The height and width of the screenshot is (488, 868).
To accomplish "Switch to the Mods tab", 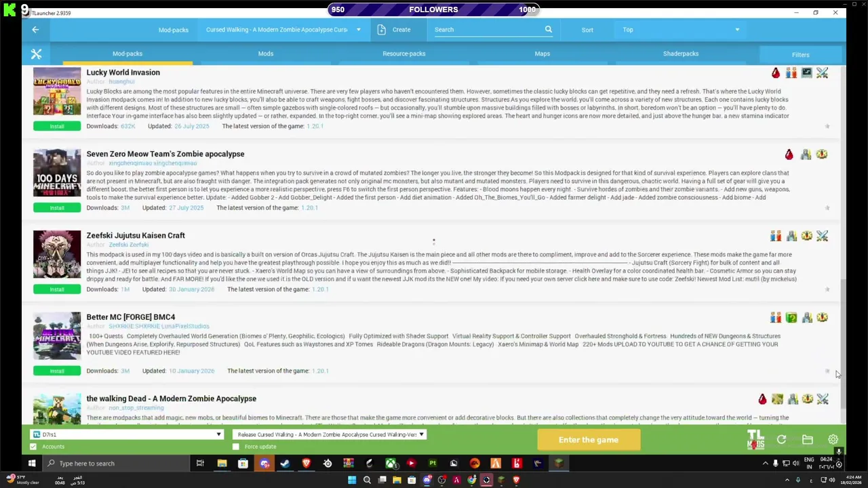I will (x=266, y=54).
